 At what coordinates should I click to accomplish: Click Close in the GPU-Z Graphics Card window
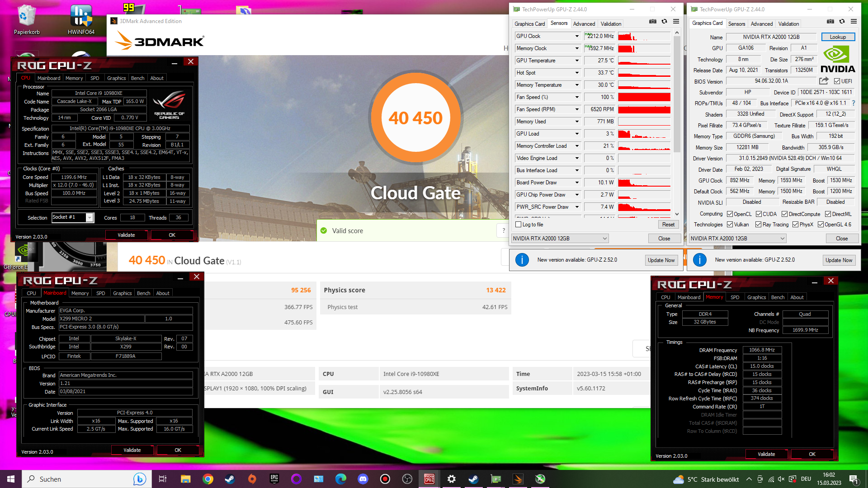pos(842,238)
